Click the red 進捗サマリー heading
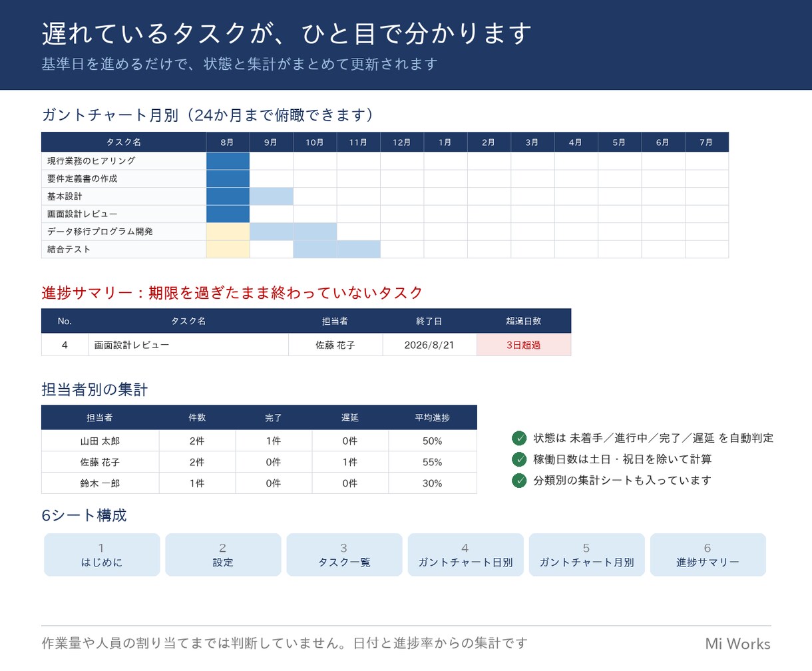Image resolution: width=812 pixels, height=671 pixels. pyautogui.click(x=232, y=293)
